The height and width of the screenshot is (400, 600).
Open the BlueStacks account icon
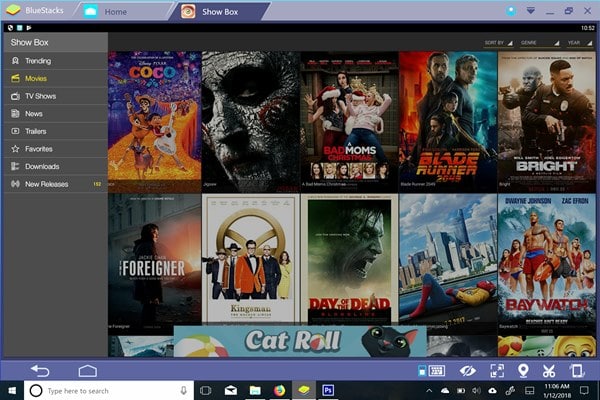click(x=511, y=11)
